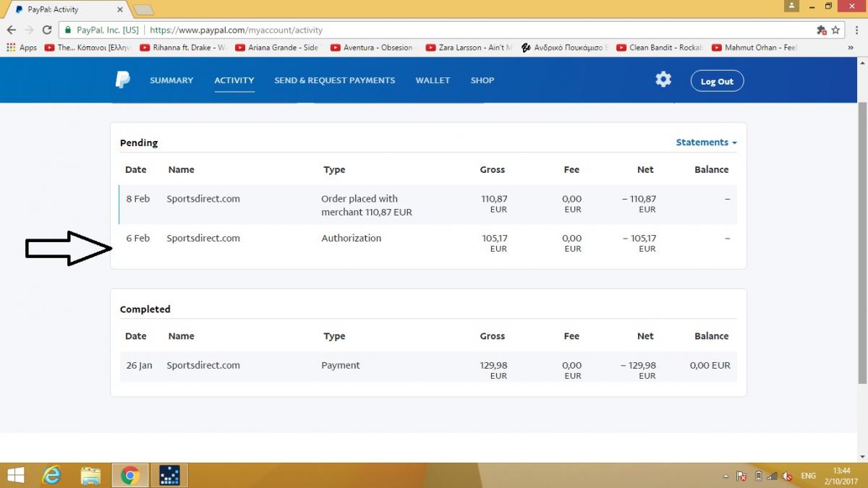Open the 26 Jan Sportsdirect.com payment row
This screenshot has width=868, height=488.
coord(428,367)
